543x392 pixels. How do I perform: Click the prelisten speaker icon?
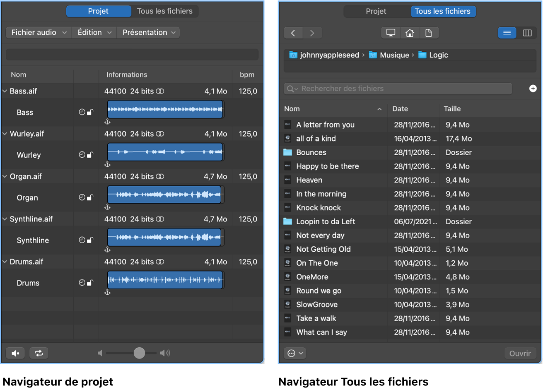(15, 353)
